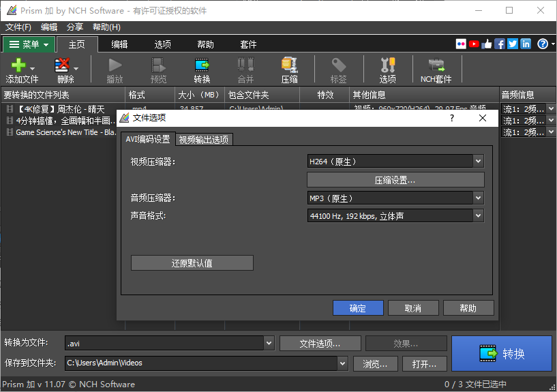
Task: Click the 打开... button
Action: pos(425,364)
